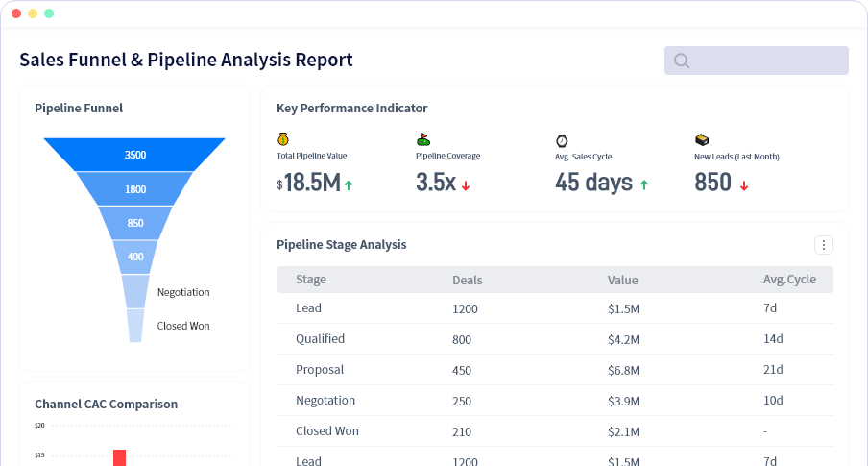Click green up arrow beside $18.5M
This screenshot has height=466, width=868.
[x=349, y=184]
